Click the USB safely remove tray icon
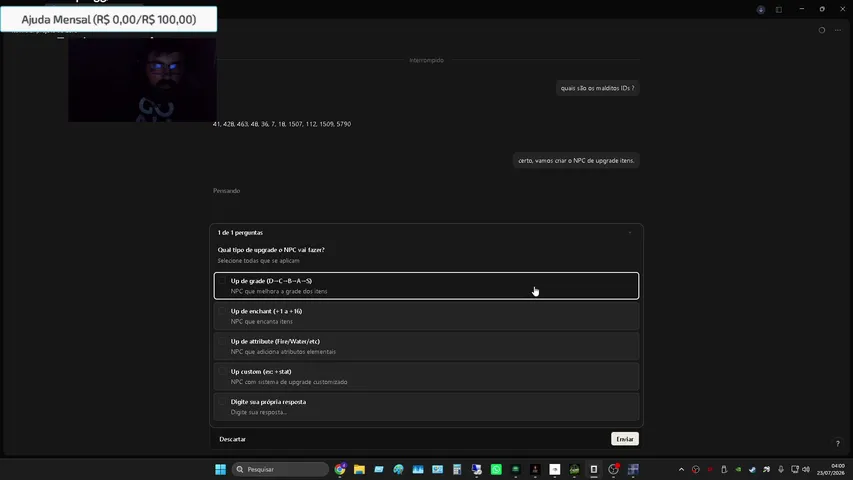 pyautogui.click(x=724, y=470)
